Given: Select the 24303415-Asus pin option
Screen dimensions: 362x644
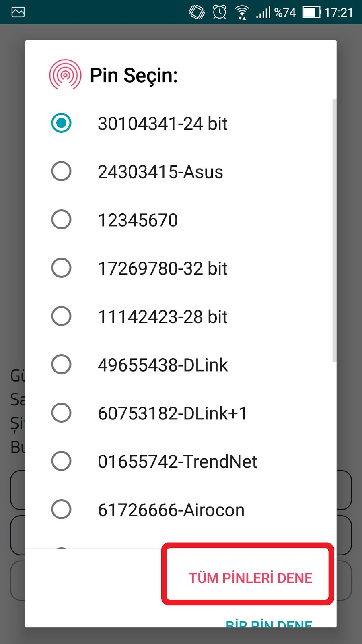Looking at the screenshot, I should point(62,171).
